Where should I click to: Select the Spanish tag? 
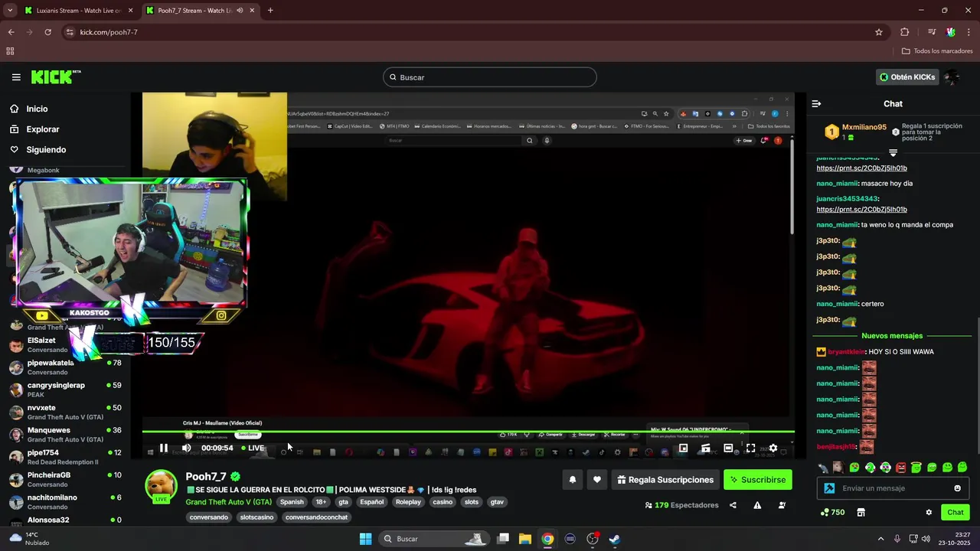tap(292, 502)
